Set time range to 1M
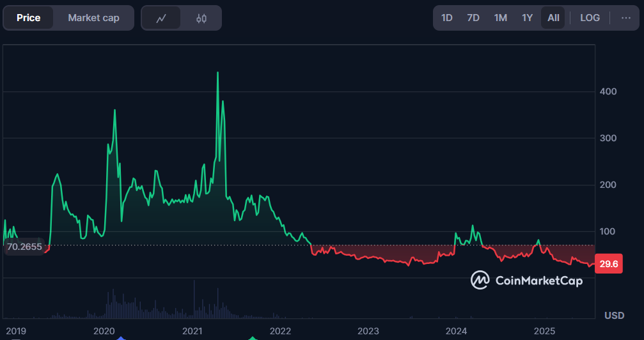This screenshot has height=340, width=644. click(x=500, y=18)
